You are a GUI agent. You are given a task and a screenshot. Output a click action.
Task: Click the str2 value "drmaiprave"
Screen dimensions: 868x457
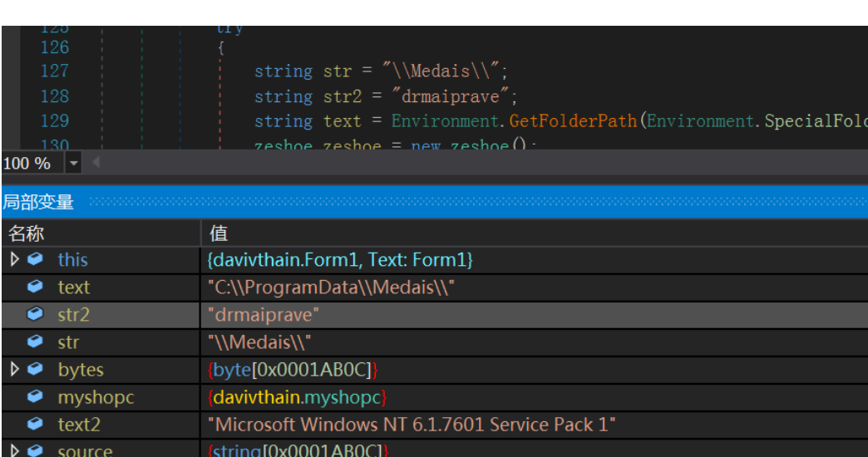pos(264,315)
